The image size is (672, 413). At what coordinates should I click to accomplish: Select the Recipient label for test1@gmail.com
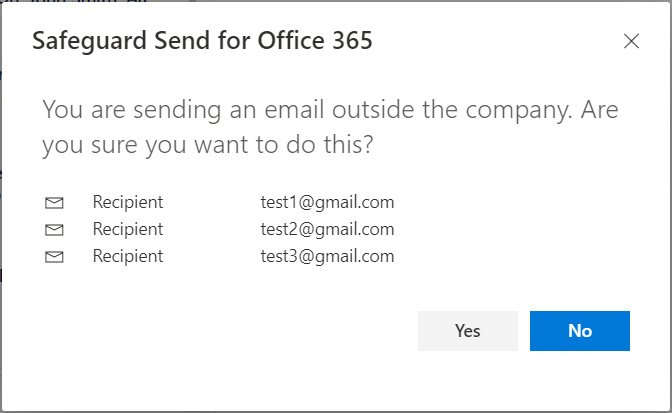click(x=127, y=202)
